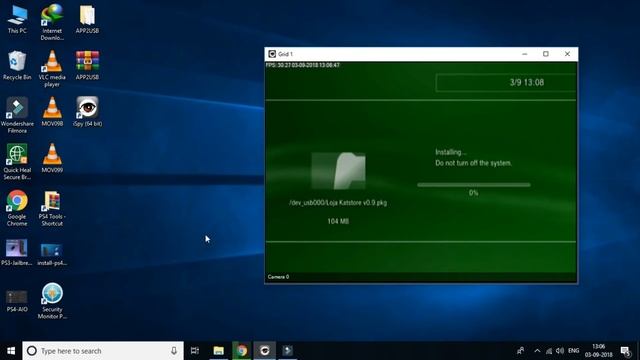Click the 104 MB file size text
Image resolution: width=640 pixels, height=360 pixels.
point(338,221)
